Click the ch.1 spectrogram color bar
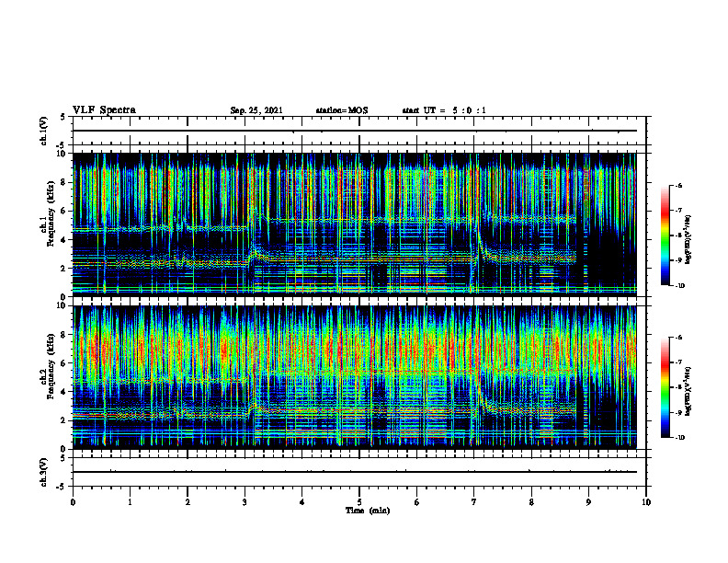 point(665,236)
